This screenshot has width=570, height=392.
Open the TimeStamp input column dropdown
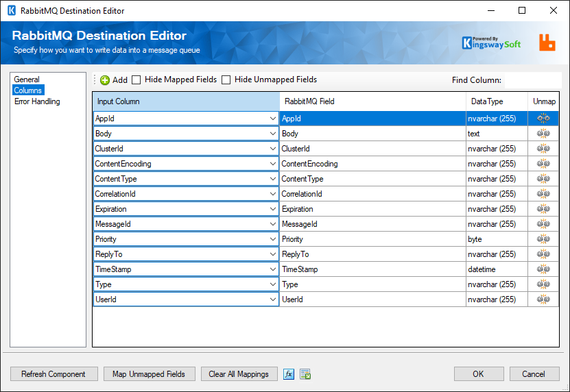[272, 269]
